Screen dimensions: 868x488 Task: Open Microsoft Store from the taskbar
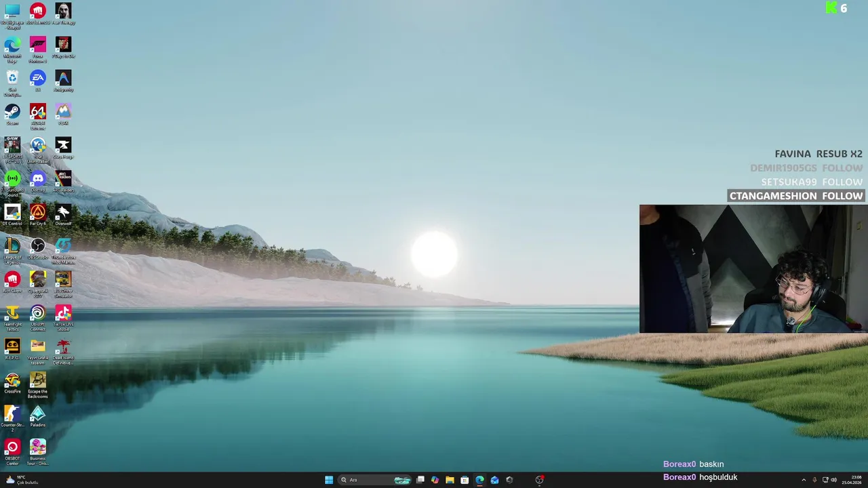click(465, 480)
